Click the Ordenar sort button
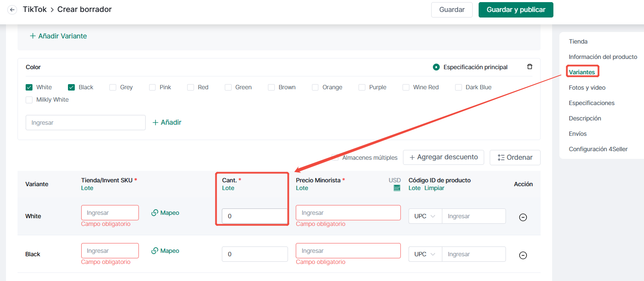Viewport: 644px width, 281px height. (515, 158)
